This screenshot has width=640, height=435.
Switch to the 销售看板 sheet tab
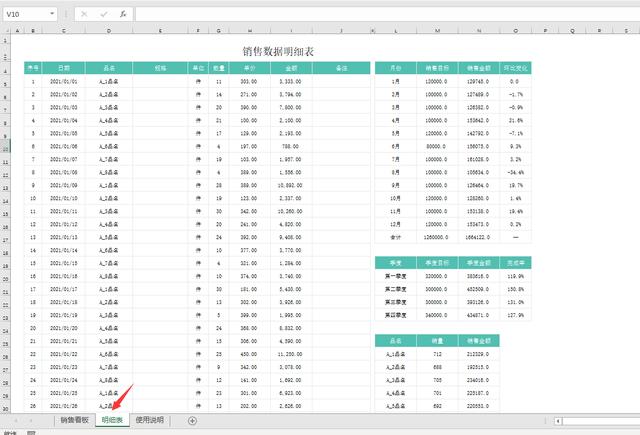tap(74, 420)
